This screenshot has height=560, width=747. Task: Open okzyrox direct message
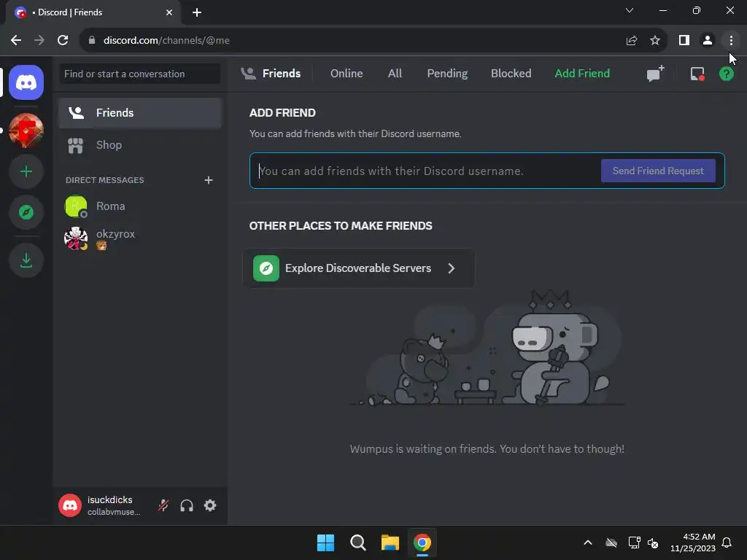(x=140, y=238)
